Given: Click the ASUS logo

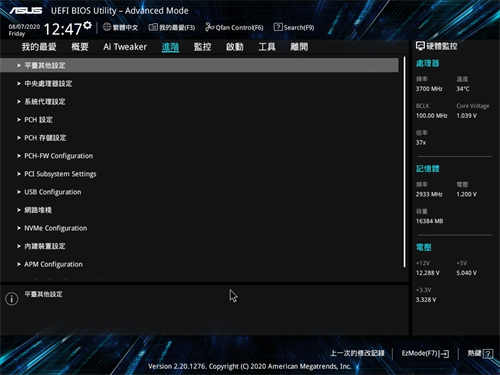Looking at the screenshot, I should 26,11.
